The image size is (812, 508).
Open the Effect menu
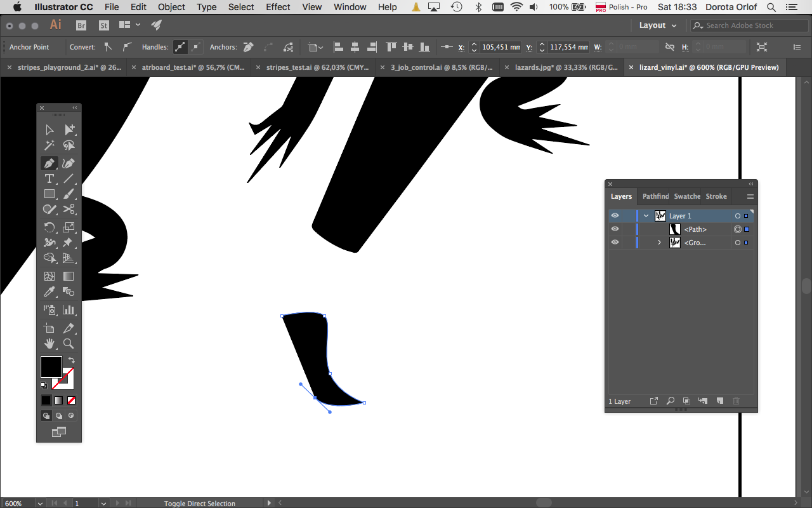click(x=278, y=7)
